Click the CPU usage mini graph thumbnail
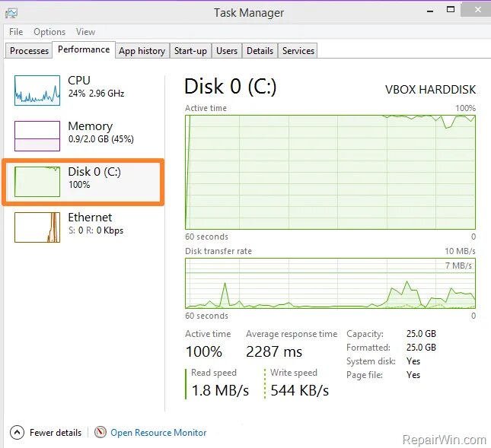This screenshot has width=491, height=448. (37, 90)
